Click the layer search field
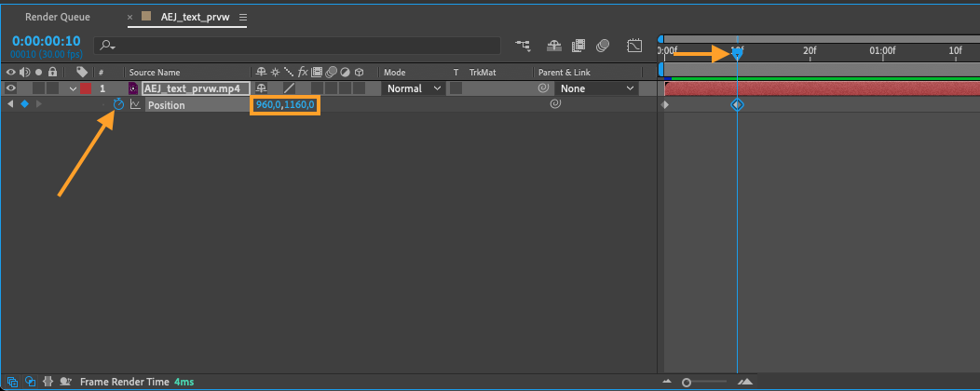The image size is (980, 391). pos(297,46)
